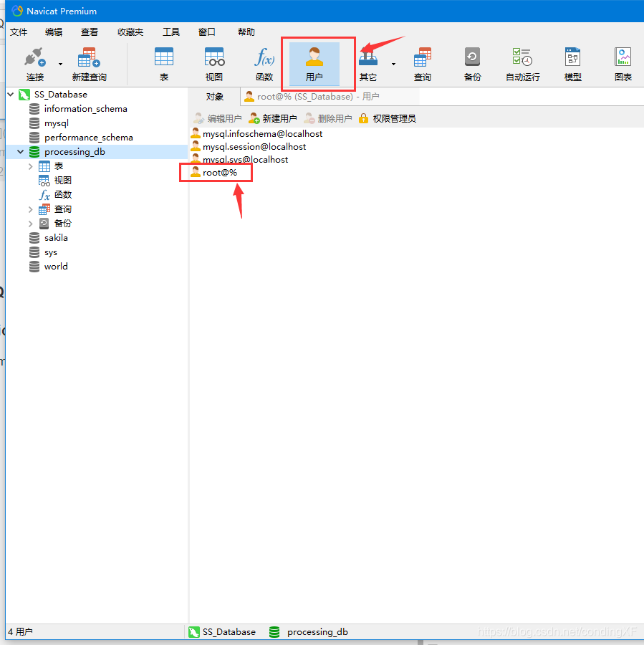
Task: Click the 新建用户 new user button
Action: (273, 119)
